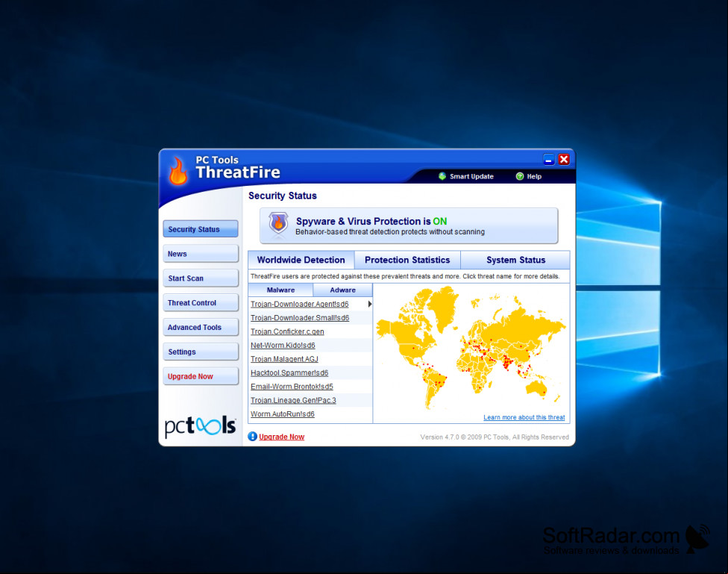Open the Trojan-Downloader.Small!sd6 threat link
728x574 pixels.
click(x=300, y=318)
